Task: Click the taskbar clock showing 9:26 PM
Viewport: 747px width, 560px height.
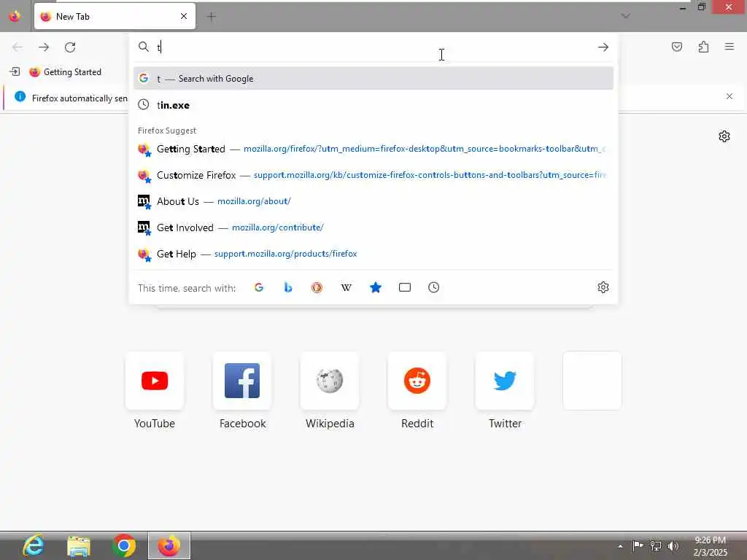Action: coord(711,546)
